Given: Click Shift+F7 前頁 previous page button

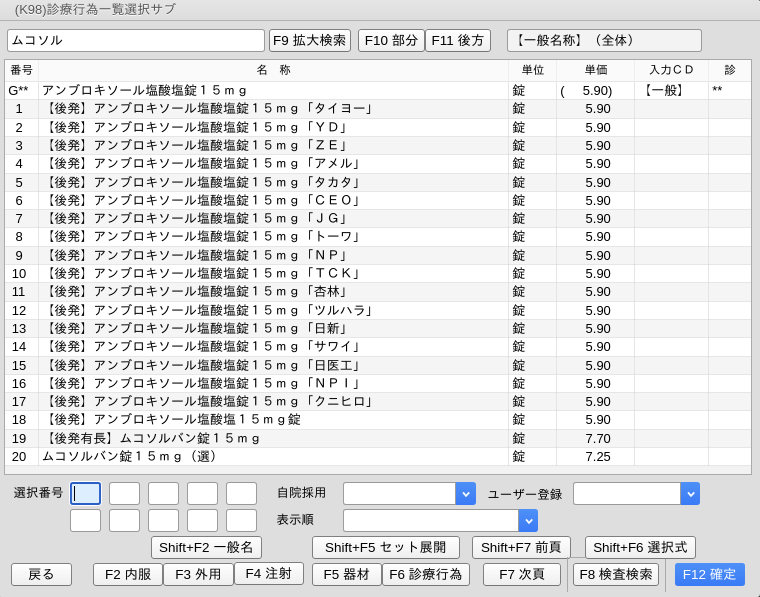Looking at the screenshot, I should pyautogui.click(x=521, y=548).
